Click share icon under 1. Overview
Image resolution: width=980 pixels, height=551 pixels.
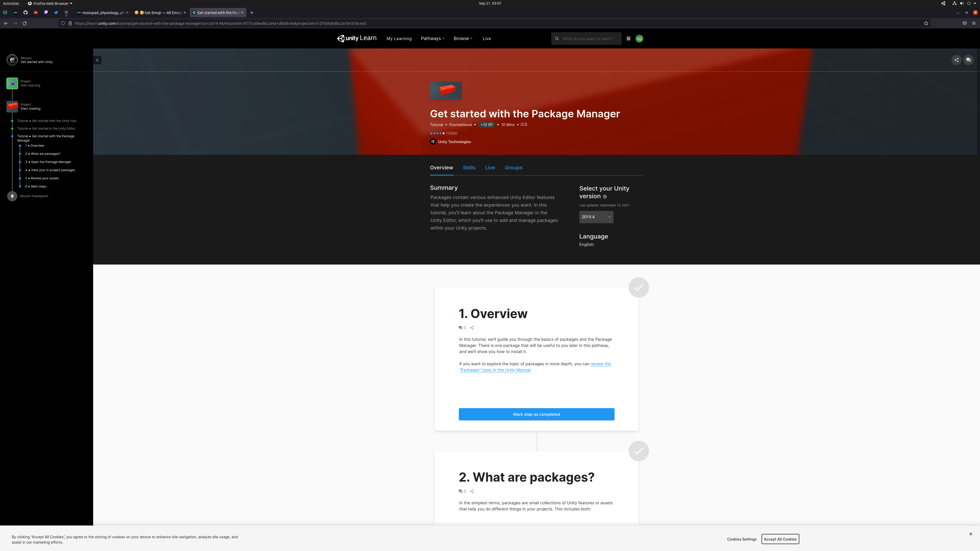point(472,328)
